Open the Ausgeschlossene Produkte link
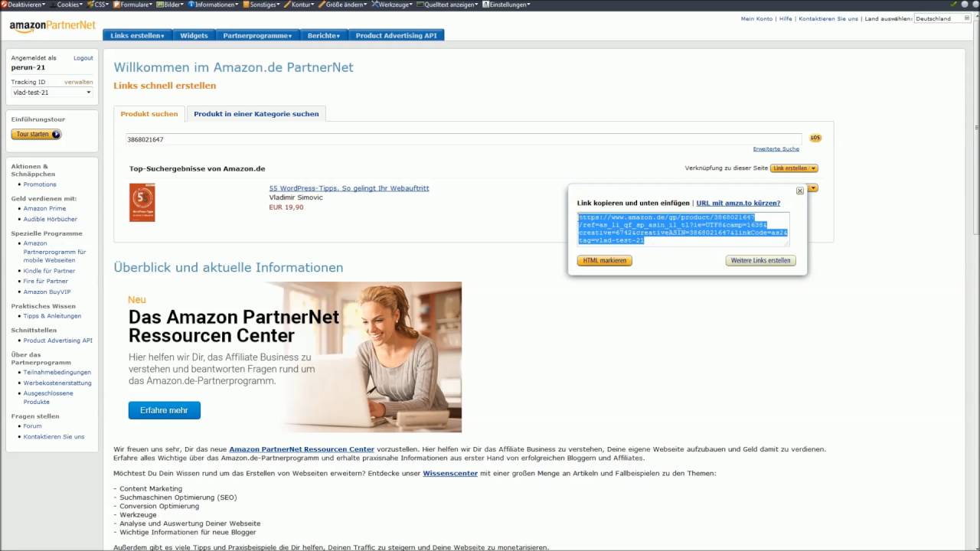The height and width of the screenshot is (551, 980). pos(48,397)
